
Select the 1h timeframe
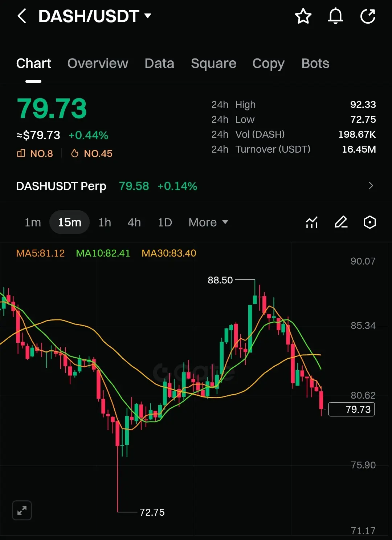(x=105, y=222)
